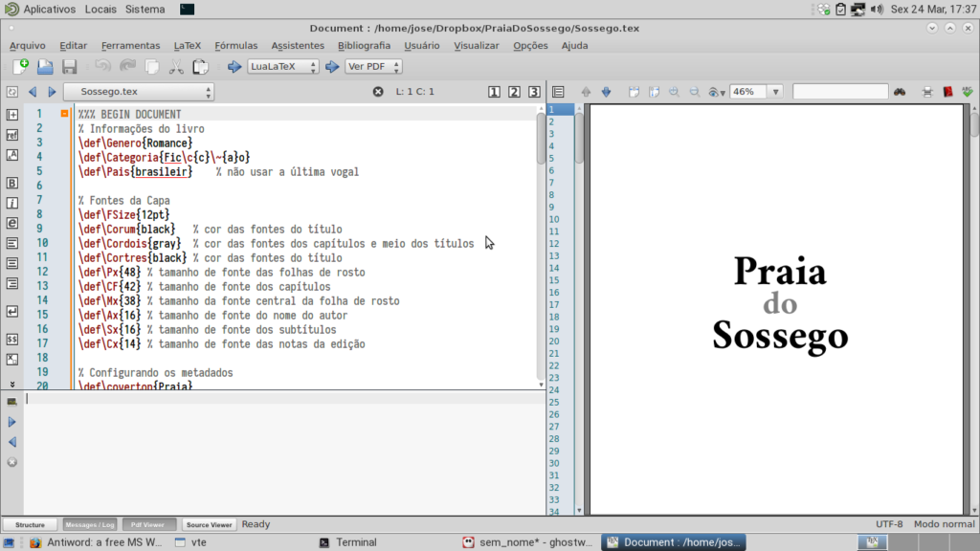Insert bold text using the B sidebar icon
Viewport: 980px width, 551px height.
(12, 183)
